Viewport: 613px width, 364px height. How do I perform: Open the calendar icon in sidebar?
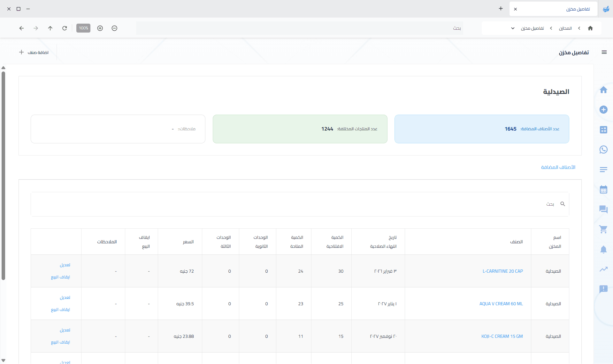pos(603,189)
